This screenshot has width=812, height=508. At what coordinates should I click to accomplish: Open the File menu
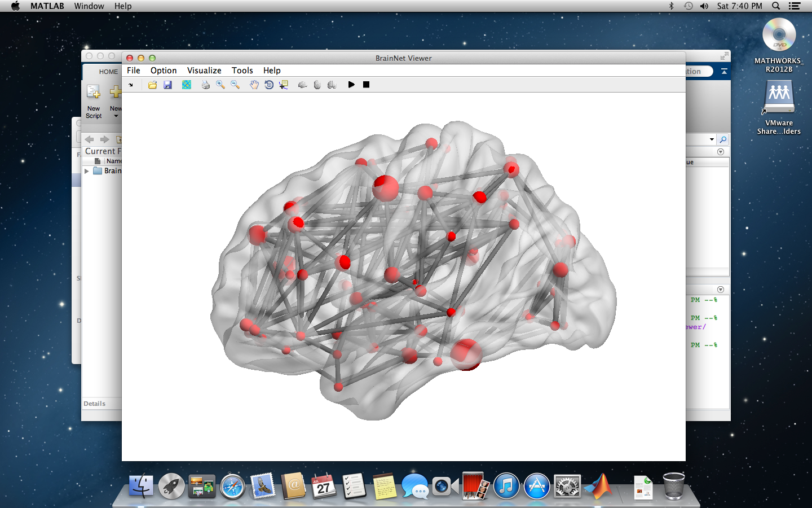[x=134, y=71]
